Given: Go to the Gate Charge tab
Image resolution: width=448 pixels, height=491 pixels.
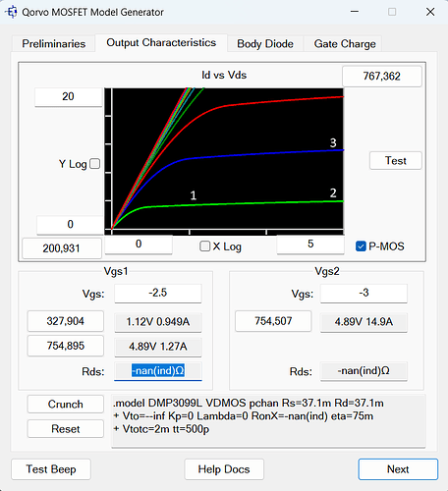Looking at the screenshot, I should [345, 44].
